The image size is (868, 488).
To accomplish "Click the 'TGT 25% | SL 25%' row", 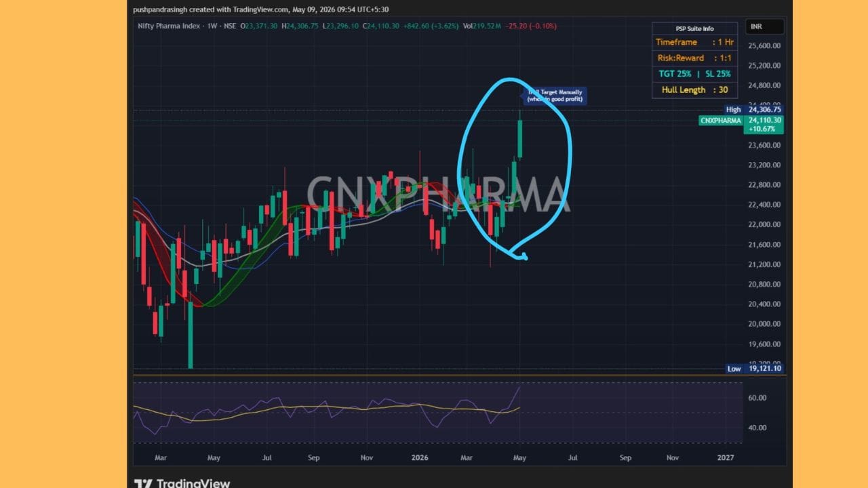I will pos(694,74).
